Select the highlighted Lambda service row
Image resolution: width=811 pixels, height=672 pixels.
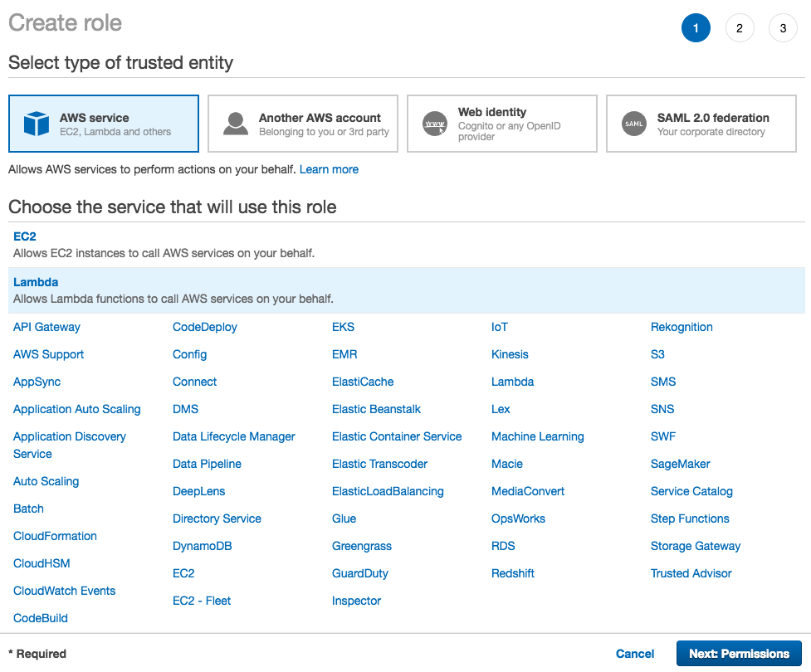[407, 290]
